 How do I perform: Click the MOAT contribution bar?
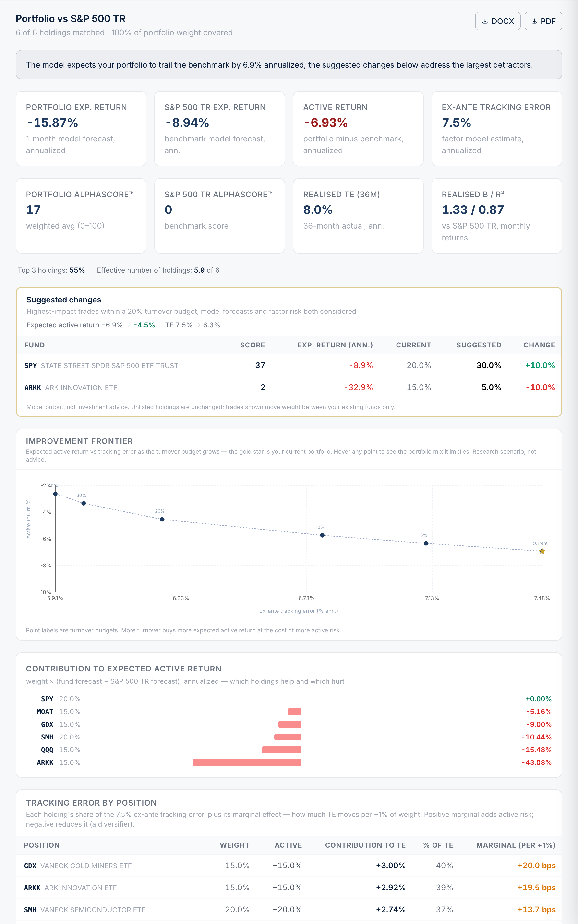294,711
